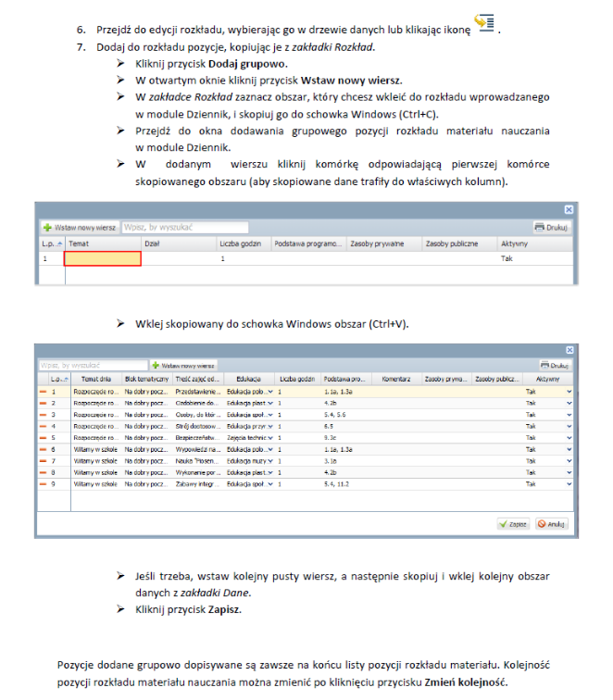The width and height of the screenshot is (613, 700).
Task: Open Aktywny dropdown arrow in row 6
Action: tap(569, 450)
